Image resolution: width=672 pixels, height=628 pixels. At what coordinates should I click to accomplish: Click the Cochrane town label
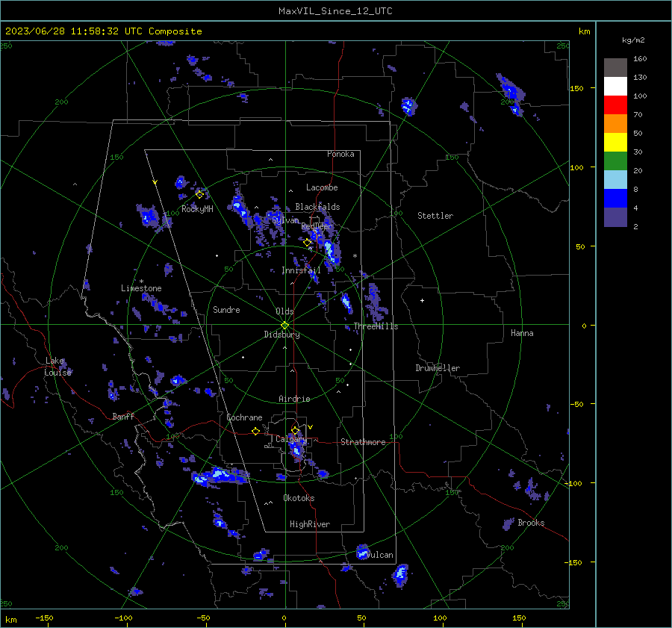[244, 417]
